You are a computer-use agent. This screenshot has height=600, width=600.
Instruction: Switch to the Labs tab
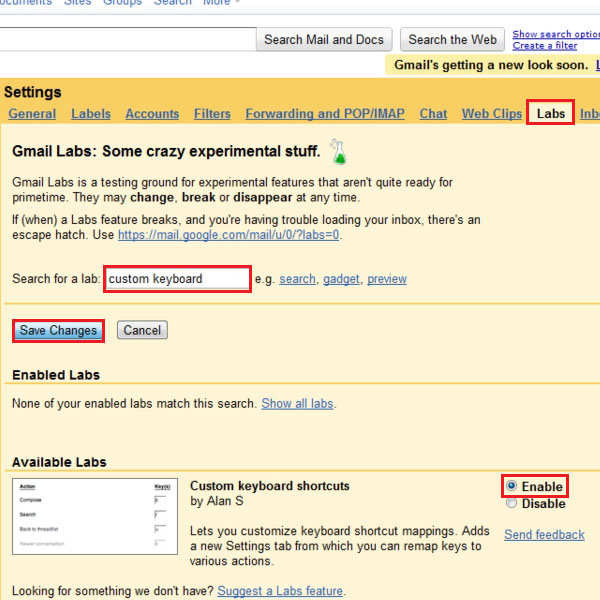[551, 114]
